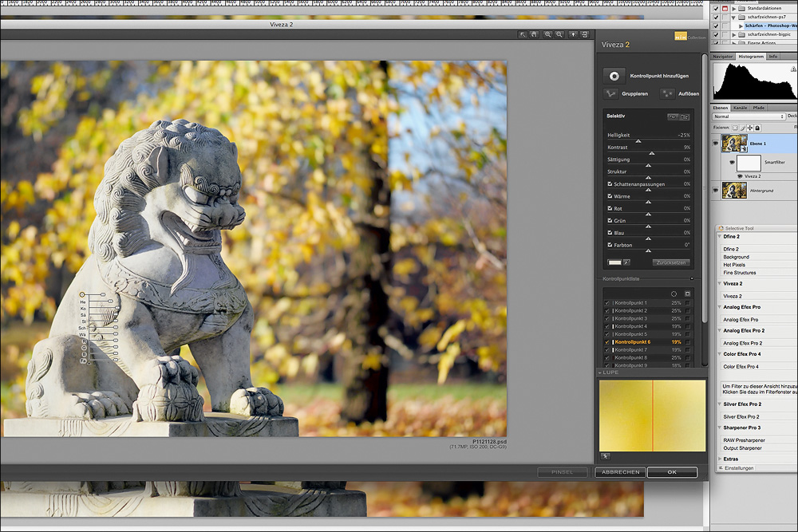Click the Auflösen ungroup icon
The image size is (798, 532).
(x=667, y=94)
